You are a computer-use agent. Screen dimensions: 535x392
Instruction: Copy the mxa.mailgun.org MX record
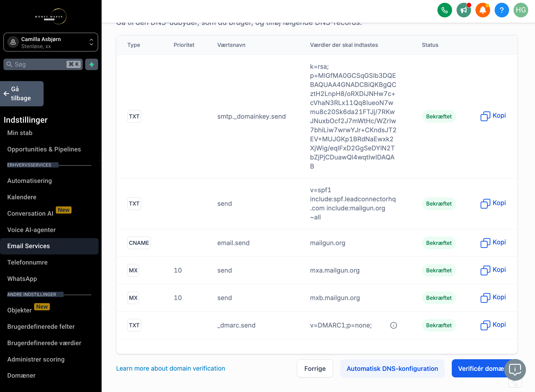coord(493,270)
